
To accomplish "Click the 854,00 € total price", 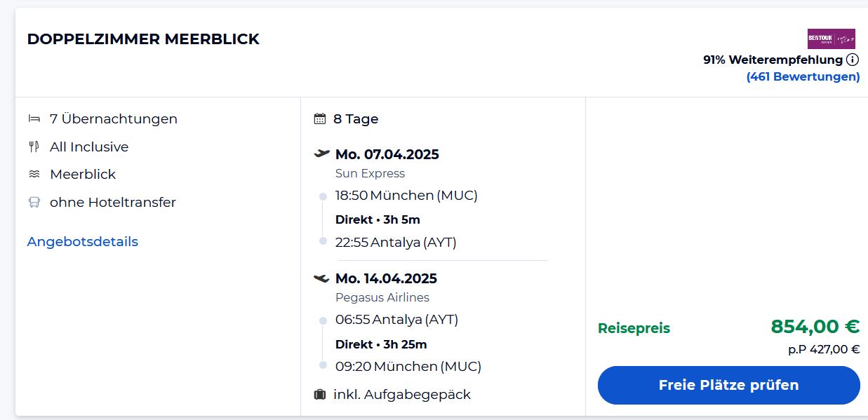I will point(815,327).
